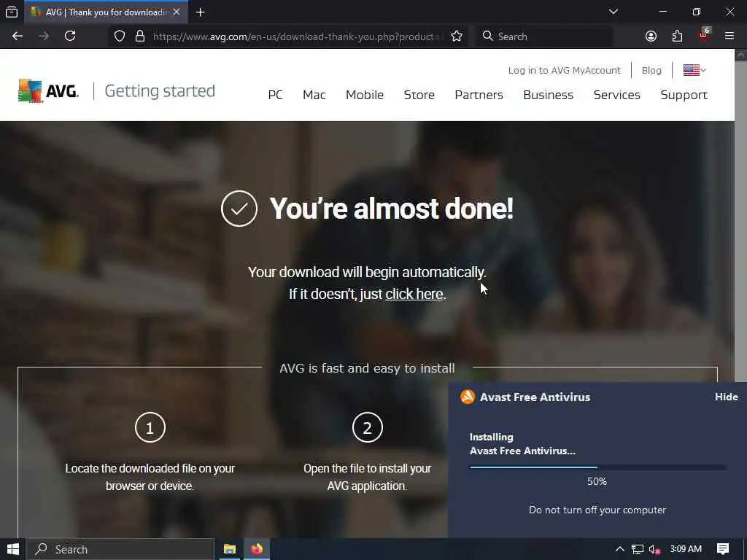
Task: Open the Firefox hamburger menu
Action: tap(729, 36)
